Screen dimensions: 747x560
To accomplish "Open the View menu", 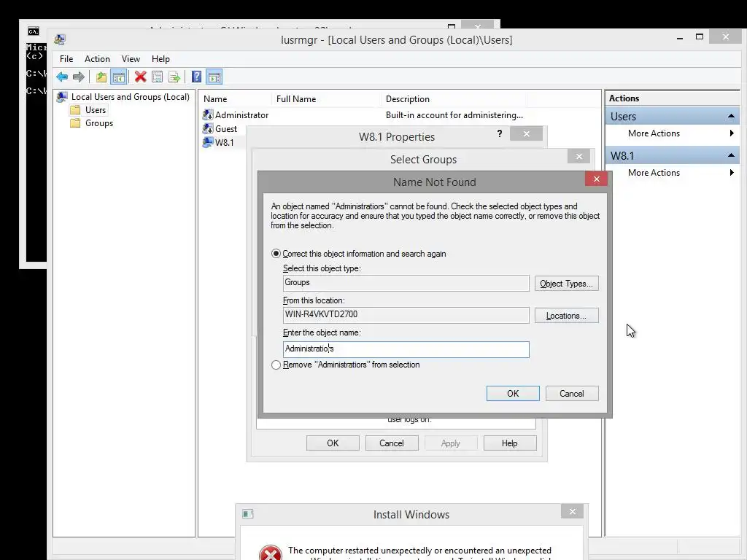I will pyautogui.click(x=131, y=59).
